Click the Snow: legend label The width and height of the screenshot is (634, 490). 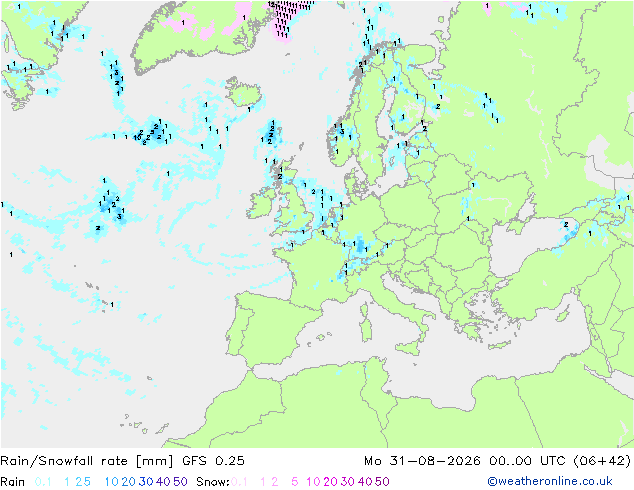coord(213,482)
